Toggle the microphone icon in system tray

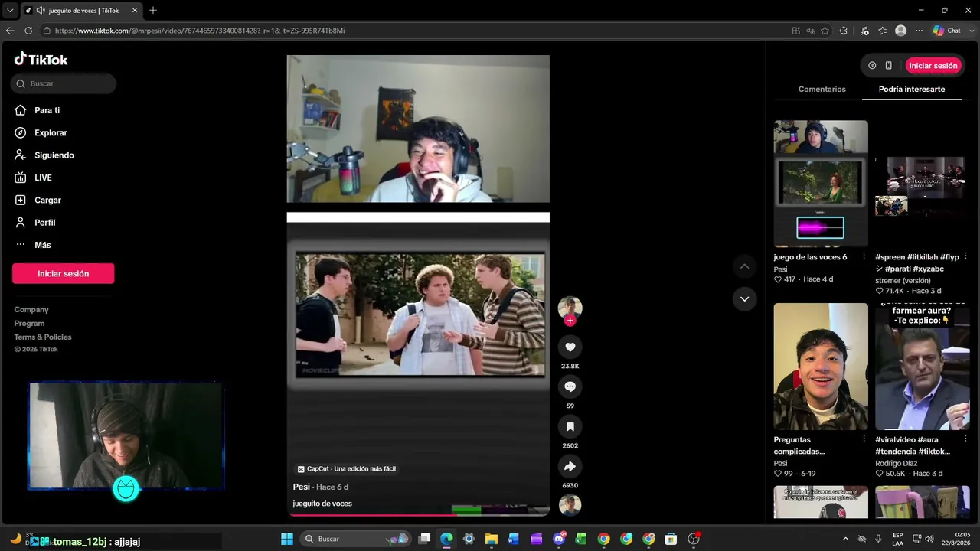tap(878, 539)
